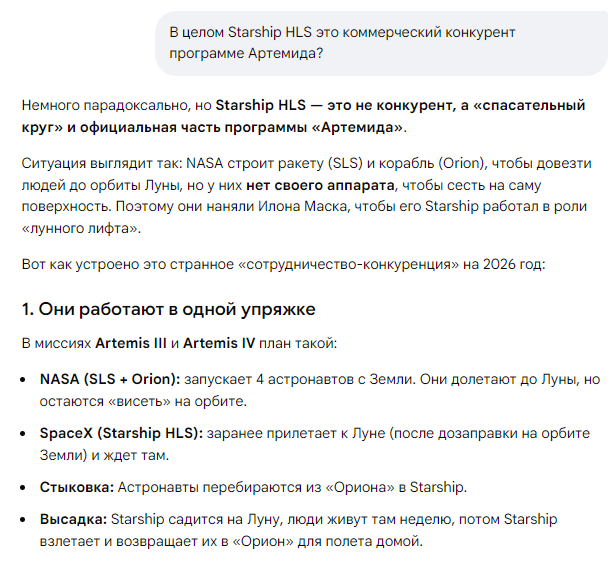The image size is (614, 567).
Task: Click the user question message bubble
Action: [380, 42]
